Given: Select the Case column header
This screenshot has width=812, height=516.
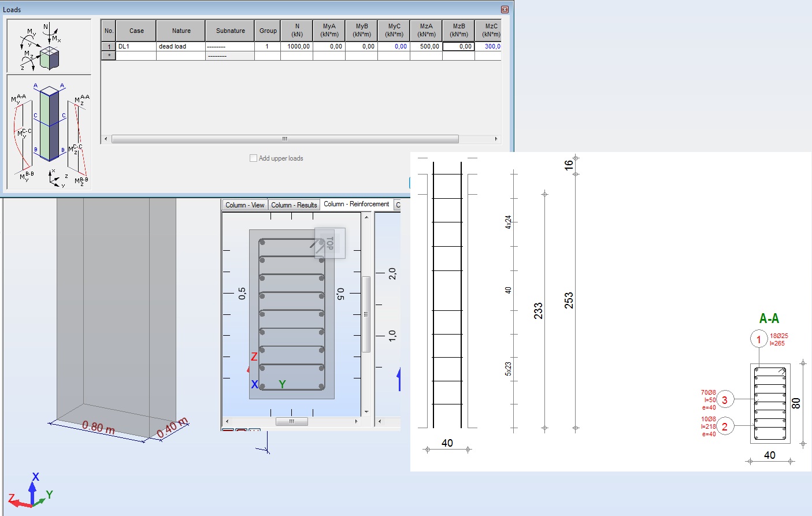Looking at the screenshot, I should click(x=136, y=31).
